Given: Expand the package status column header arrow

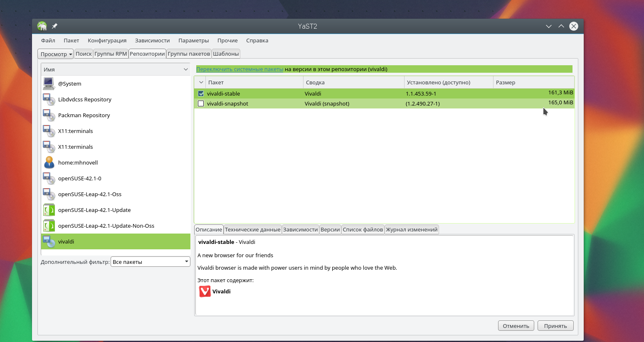Looking at the screenshot, I should pos(201,82).
